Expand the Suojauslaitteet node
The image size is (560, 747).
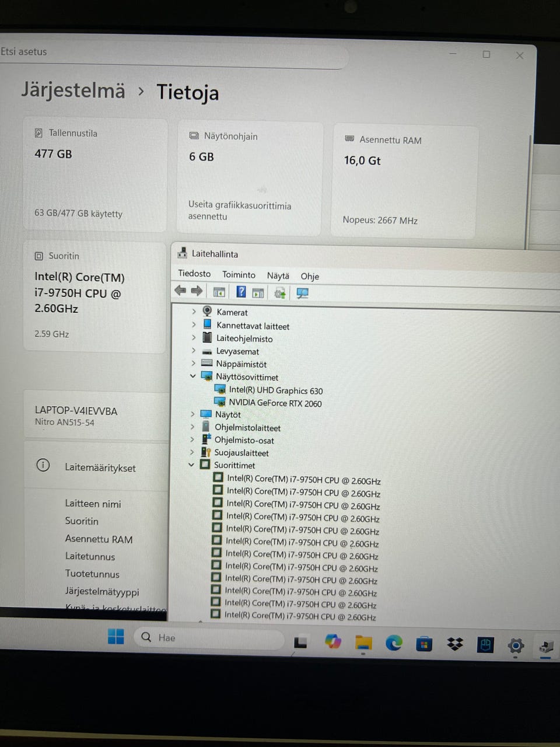click(x=192, y=452)
